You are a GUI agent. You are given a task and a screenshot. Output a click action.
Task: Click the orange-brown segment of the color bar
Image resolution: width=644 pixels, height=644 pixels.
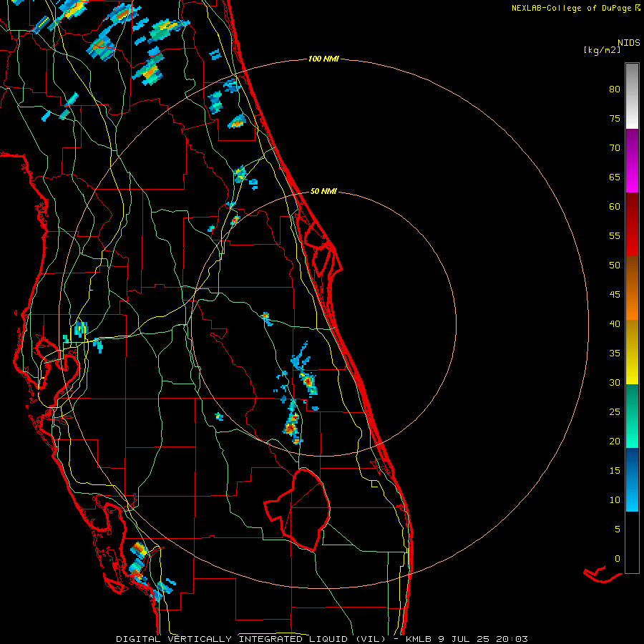coord(632,288)
